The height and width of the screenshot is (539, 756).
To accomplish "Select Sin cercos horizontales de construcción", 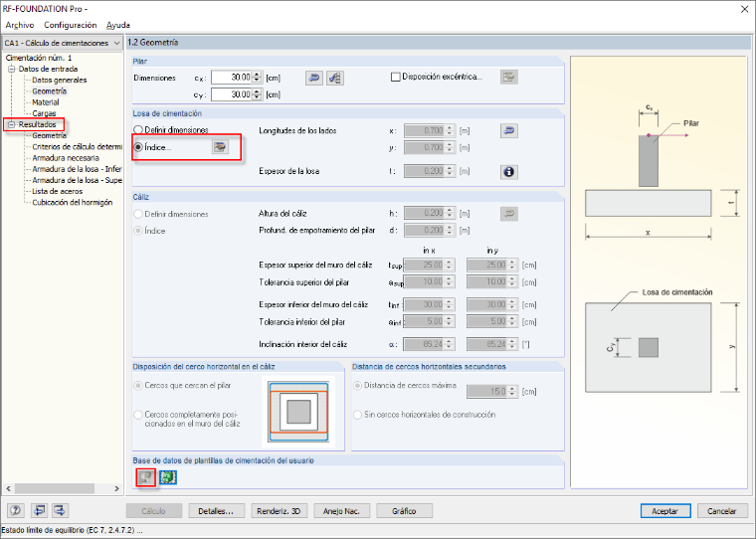I will pos(358,415).
